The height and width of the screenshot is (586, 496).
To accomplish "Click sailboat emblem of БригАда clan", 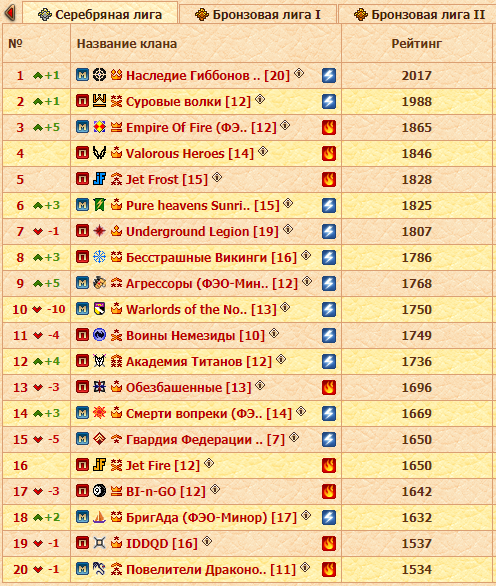I will click(99, 517).
